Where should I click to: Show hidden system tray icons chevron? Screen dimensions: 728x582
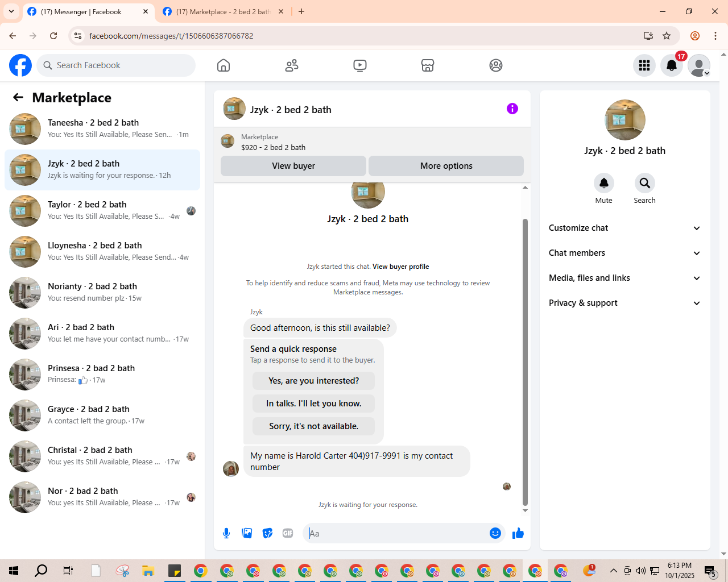[613, 571]
